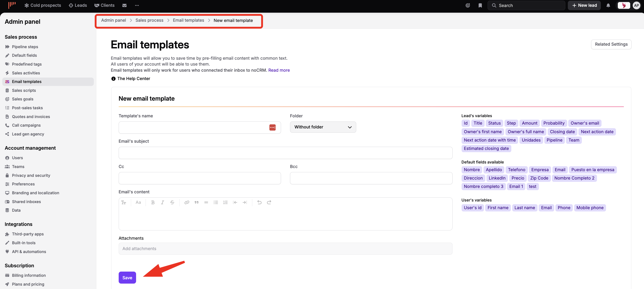Insert a numbered list in editor

point(226,202)
